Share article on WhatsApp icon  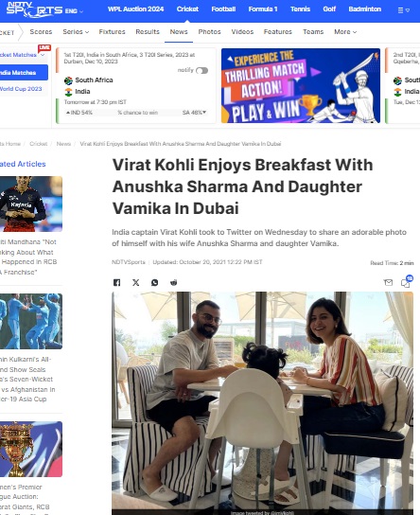tap(154, 282)
